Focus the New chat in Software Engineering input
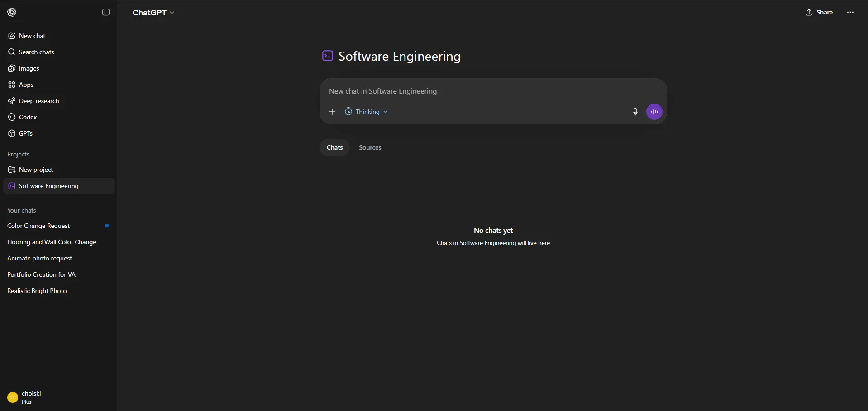 coord(493,91)
